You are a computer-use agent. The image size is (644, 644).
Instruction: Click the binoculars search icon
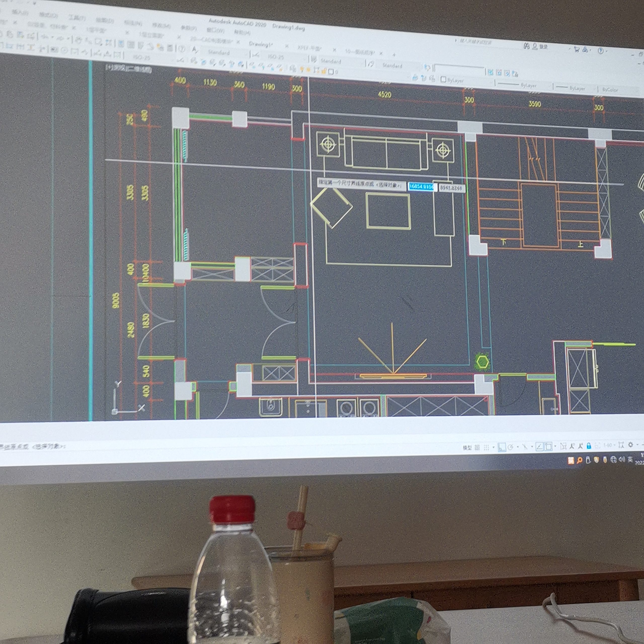[x=527, y=46]
